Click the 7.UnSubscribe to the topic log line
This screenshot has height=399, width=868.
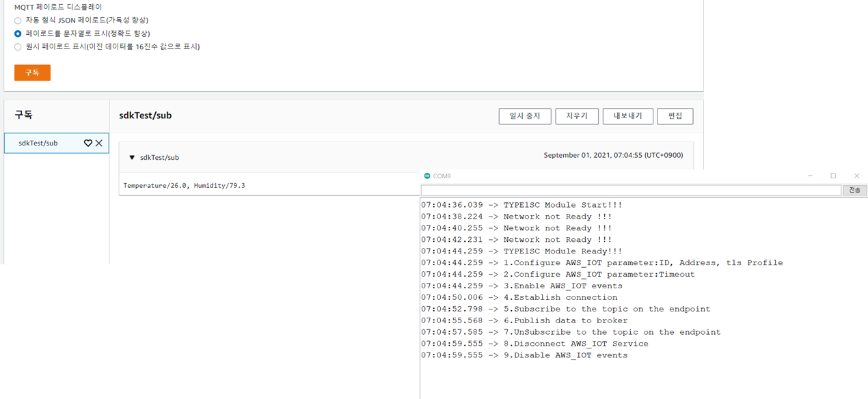[571, 333]
